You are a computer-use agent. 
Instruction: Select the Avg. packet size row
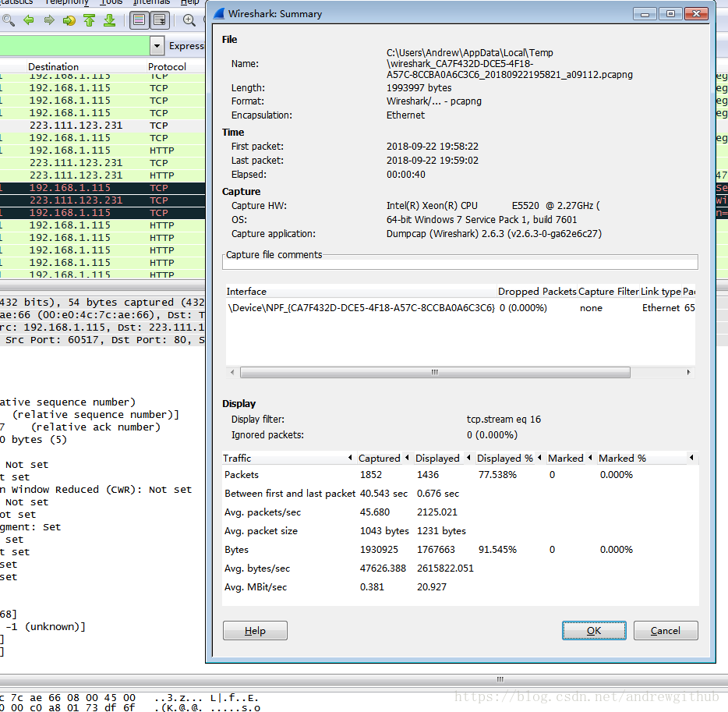point(460,531)
